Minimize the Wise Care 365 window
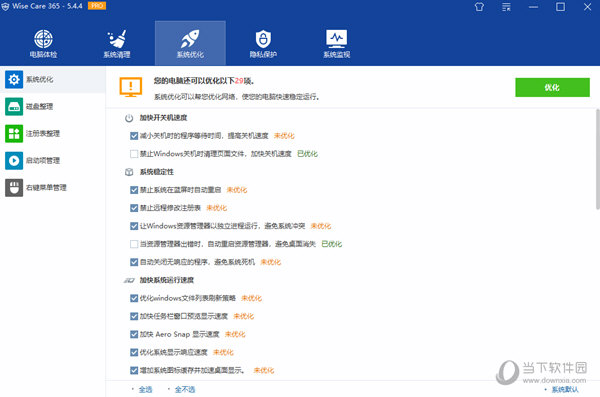This screenshot has width=600, height=397. click(533, 7)
